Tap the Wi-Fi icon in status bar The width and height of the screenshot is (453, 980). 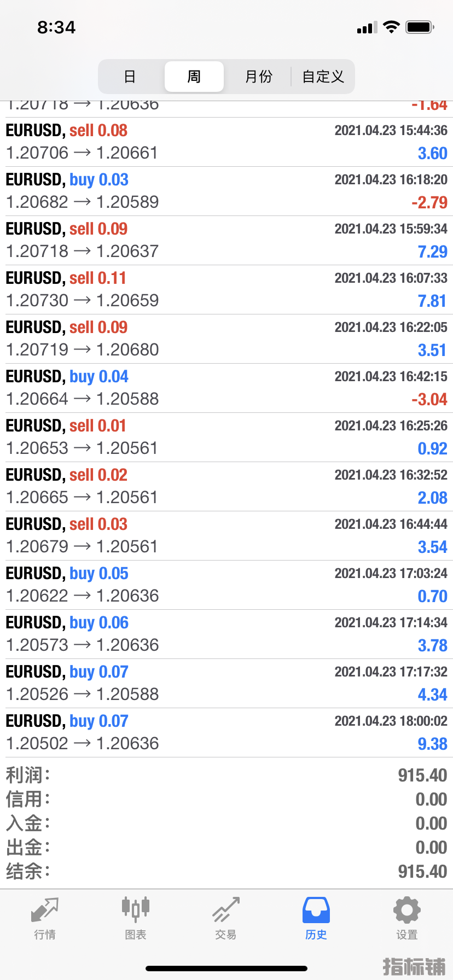pos(391,27)
